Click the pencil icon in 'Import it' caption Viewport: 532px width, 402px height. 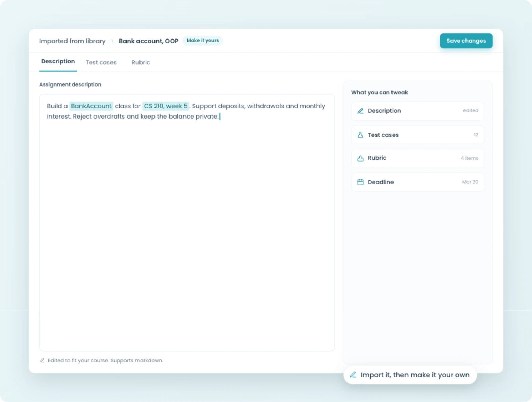(x=353, y=375)
